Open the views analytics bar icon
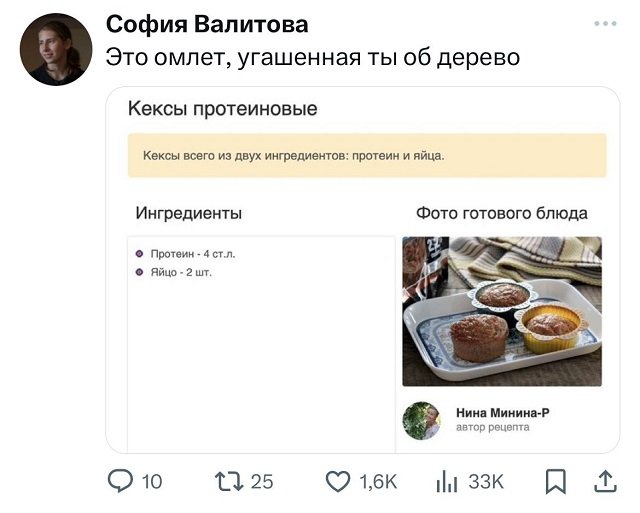 click(x=446, y=482)
